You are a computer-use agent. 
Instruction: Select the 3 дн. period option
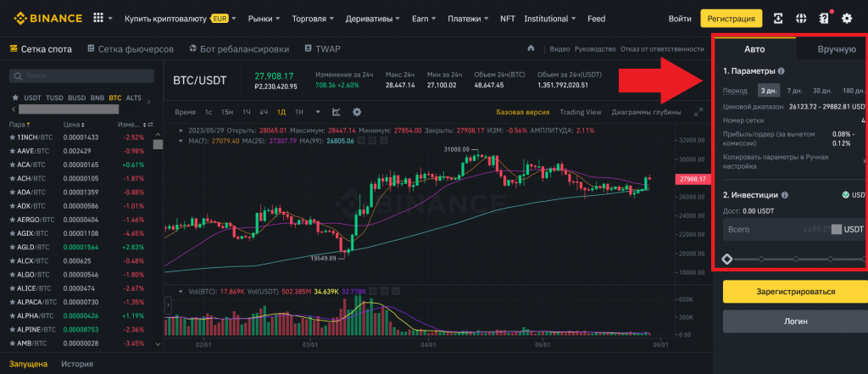768,90
